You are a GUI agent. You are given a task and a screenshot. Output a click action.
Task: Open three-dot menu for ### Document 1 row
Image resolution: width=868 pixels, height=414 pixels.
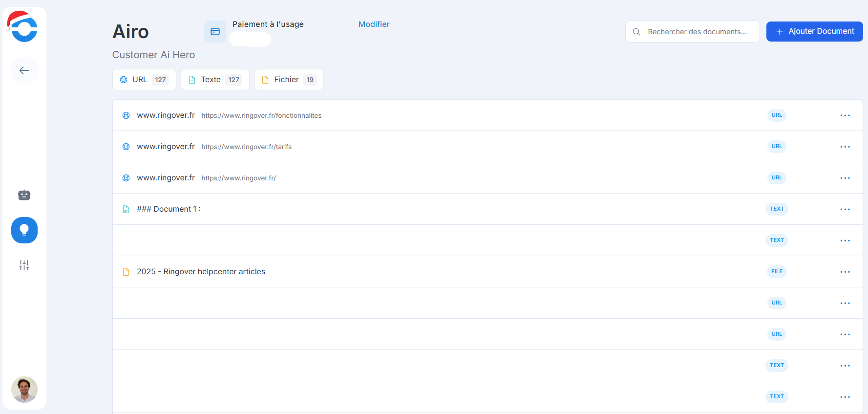coord(845,209)
